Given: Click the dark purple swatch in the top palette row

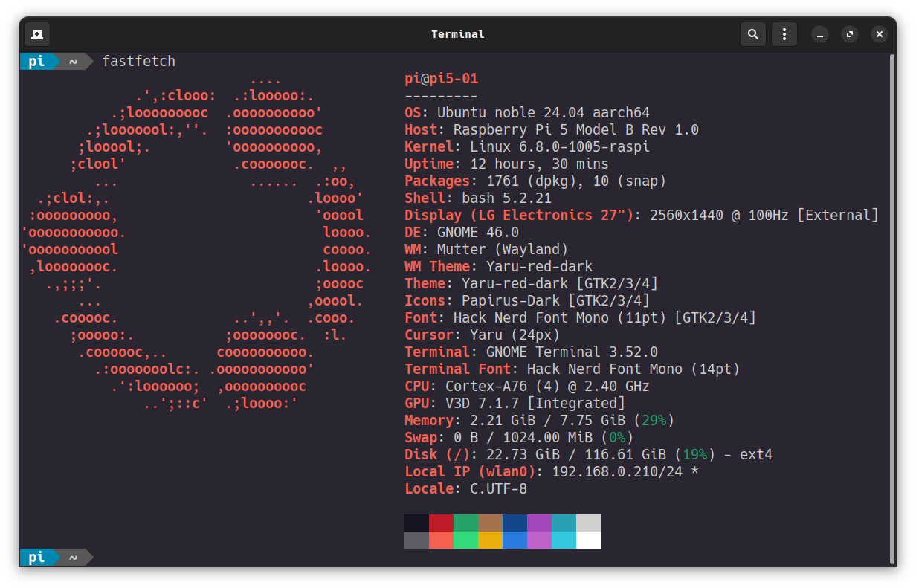Looking at the screenshot, I should [x=539, y=523].
